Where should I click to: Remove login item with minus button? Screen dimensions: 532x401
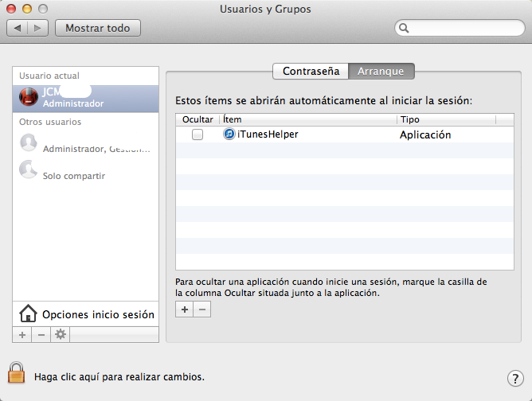click(x=202, y=310)
